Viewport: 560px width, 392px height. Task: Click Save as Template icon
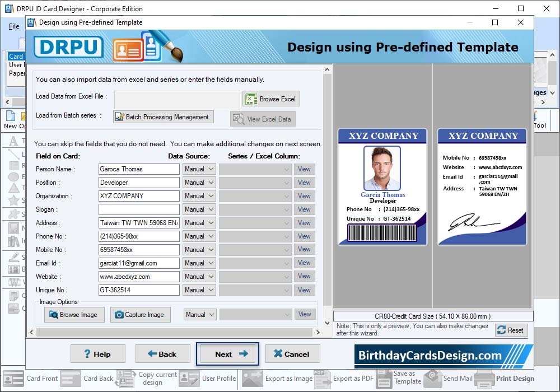point(384,379)
